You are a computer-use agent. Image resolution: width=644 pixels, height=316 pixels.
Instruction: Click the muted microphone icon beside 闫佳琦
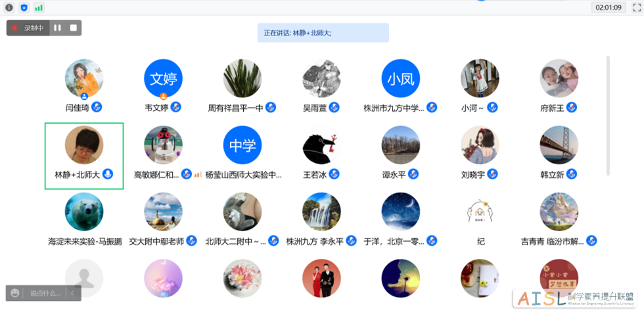click(x=97, y=107)
